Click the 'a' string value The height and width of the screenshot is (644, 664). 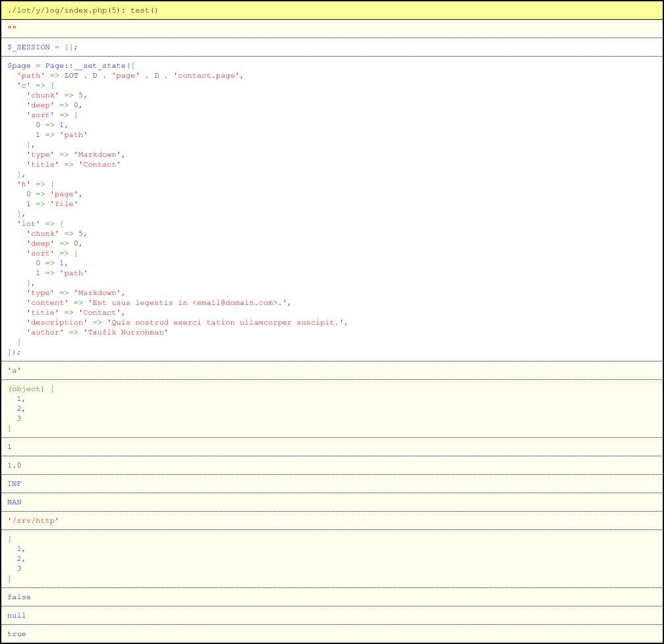[x=14, y=371]
